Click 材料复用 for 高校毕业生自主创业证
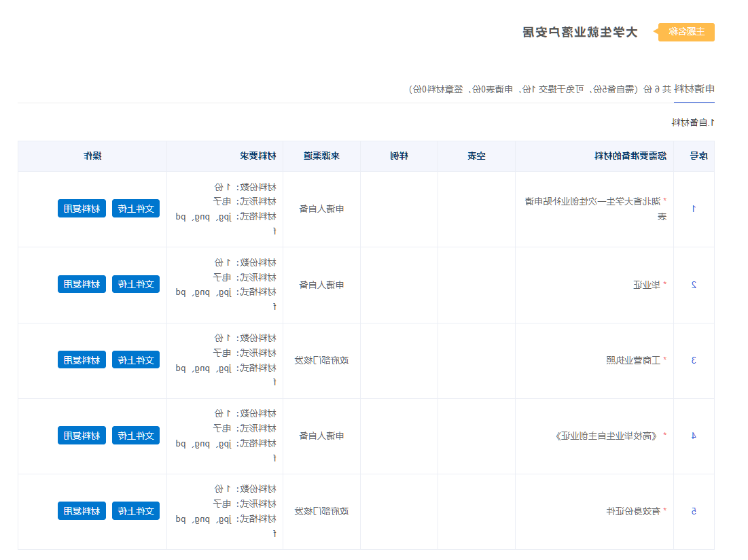 point(82,436)
